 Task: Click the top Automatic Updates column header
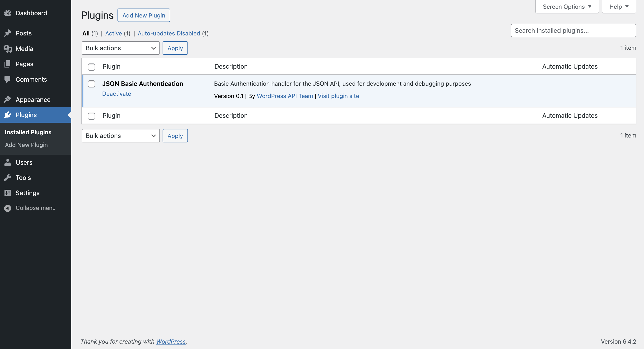click(570, 66)
